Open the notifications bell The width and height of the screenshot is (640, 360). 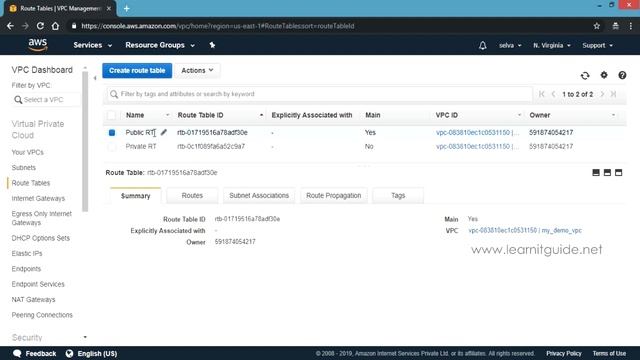click(482, 45)
